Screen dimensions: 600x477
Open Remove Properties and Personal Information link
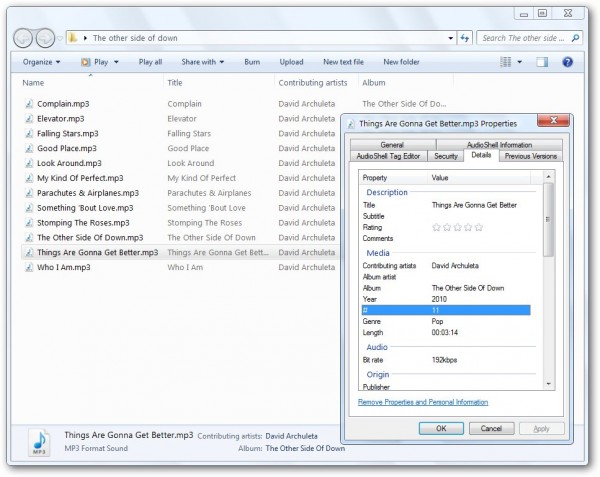click(423, 402)
